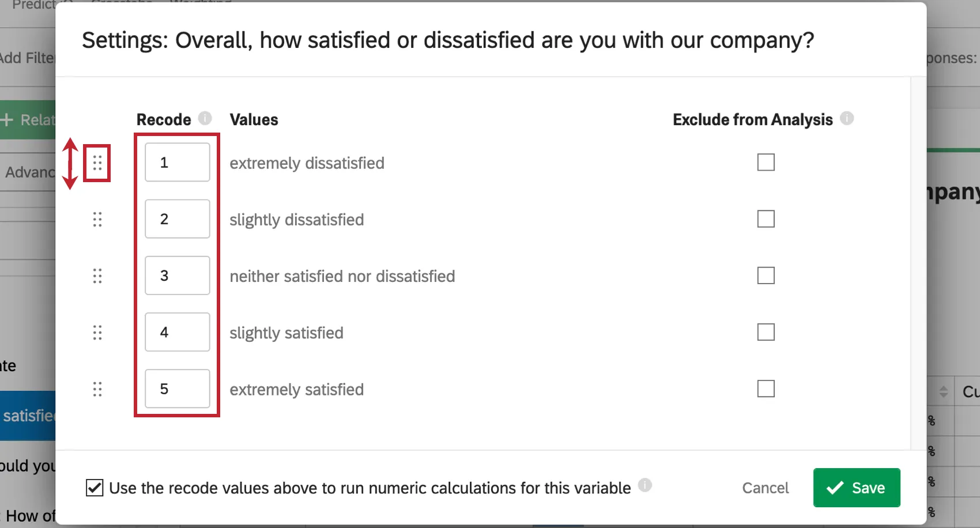980x528 pixels.
Task: Exclude extremely satisfied from analysis
Action: point(766,389)
